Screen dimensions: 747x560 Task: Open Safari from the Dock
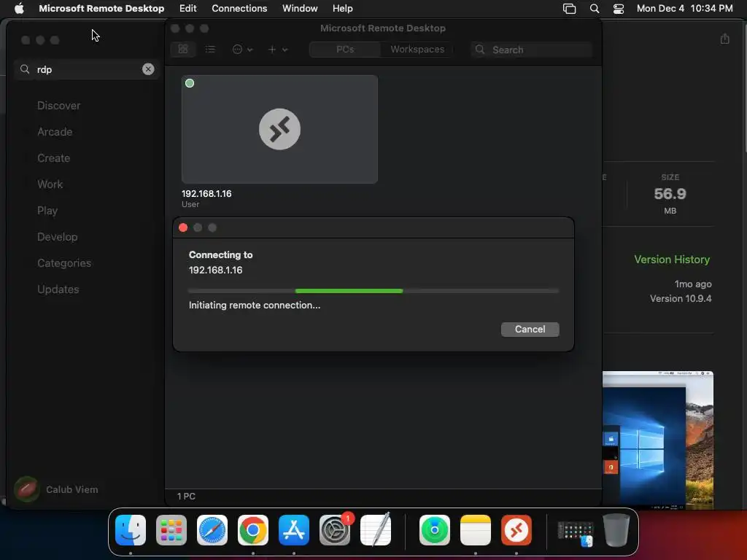pos(212,530)
